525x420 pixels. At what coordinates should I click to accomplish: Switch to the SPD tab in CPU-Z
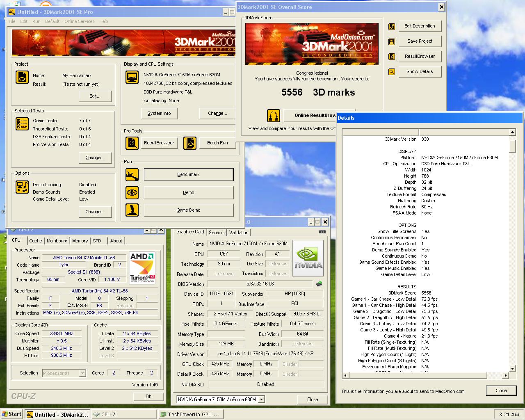coord(97,241)
